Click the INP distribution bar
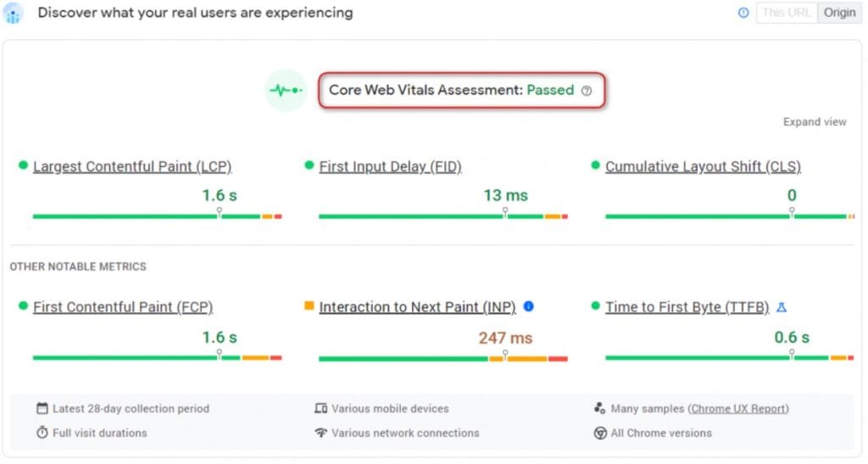This screenshot has height=464, width=868. pos(442,358)
